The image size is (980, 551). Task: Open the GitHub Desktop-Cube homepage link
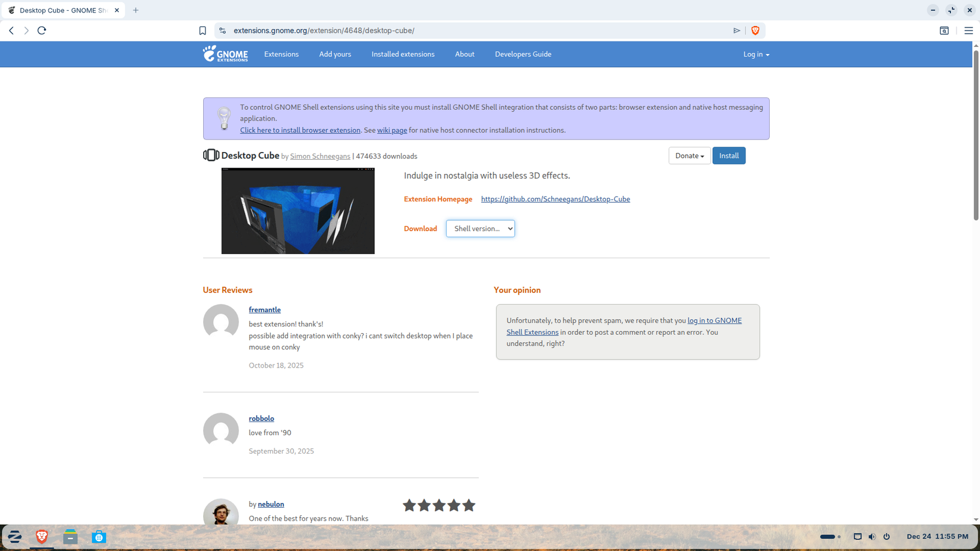click(555, 199)
